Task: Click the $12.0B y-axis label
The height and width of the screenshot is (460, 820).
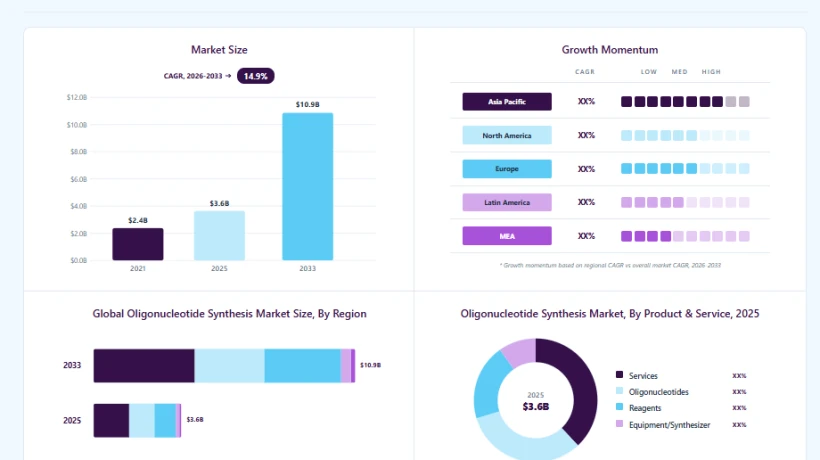Action: (x=77, y=97)
